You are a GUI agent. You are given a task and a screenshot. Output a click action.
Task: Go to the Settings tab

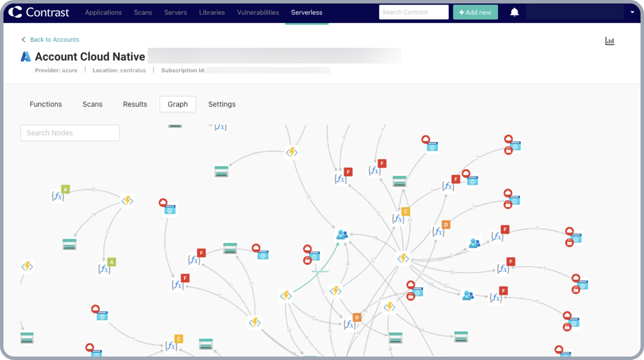click(222, 104)
